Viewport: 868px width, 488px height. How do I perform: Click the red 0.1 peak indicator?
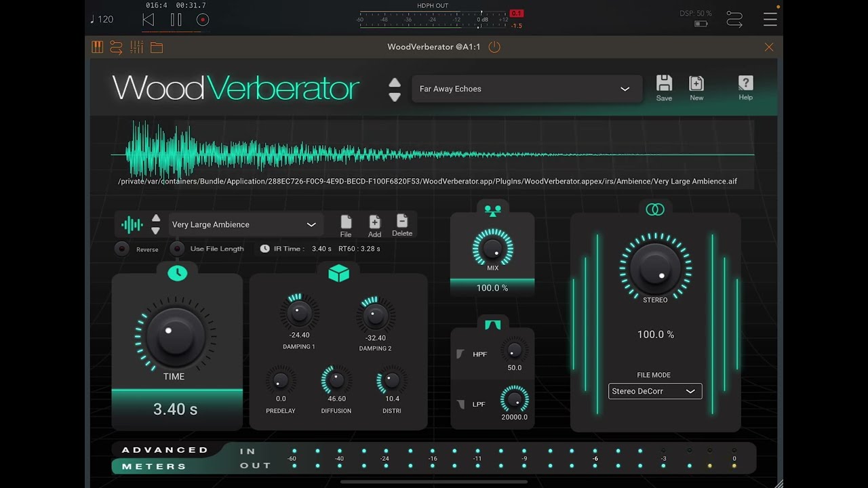click(517, 14)
